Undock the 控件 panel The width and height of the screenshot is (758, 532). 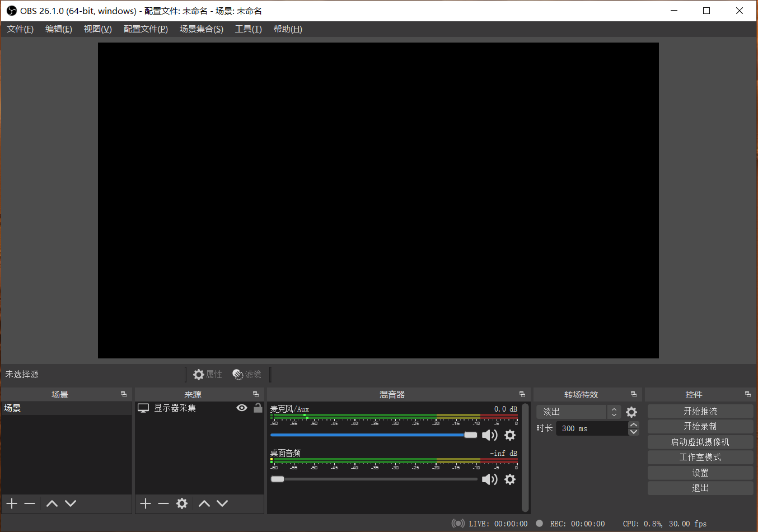pos(748,394)
